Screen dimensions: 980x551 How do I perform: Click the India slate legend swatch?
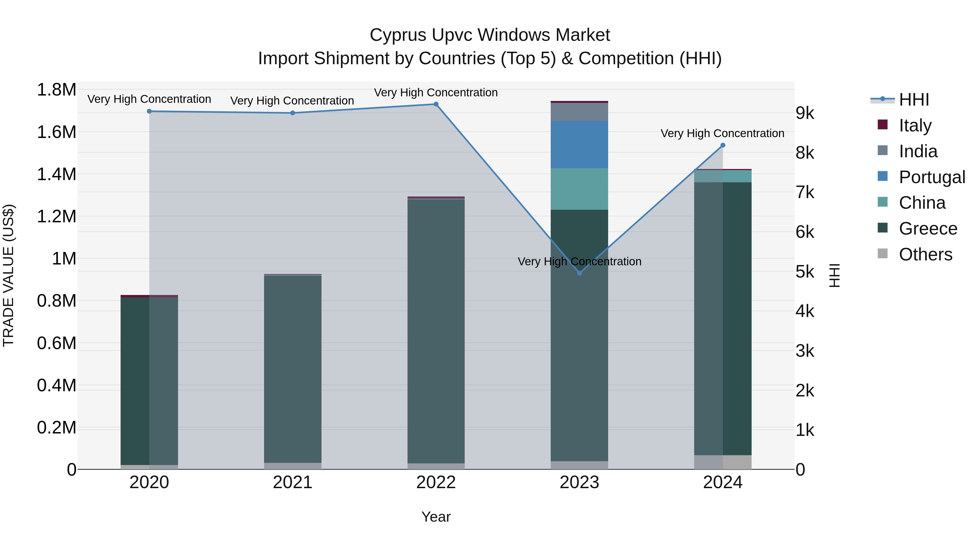coord(882,150)
